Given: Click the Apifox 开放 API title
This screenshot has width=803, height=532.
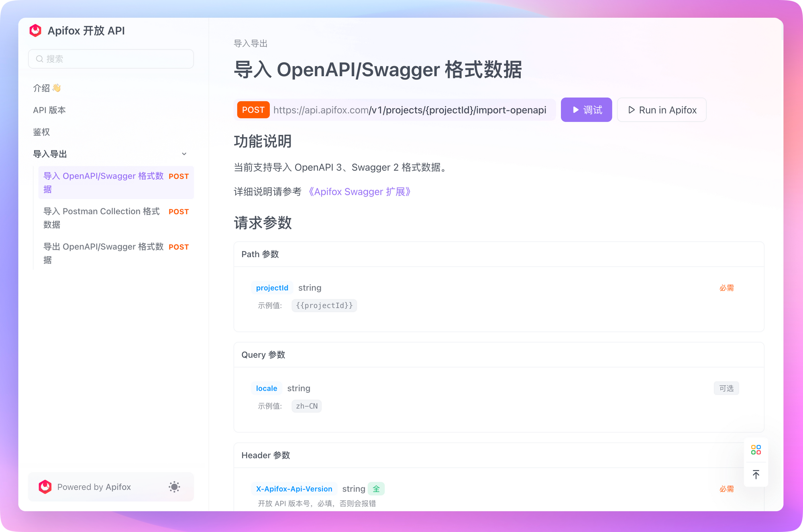Looking at the screenshot, I should pyautogui.click(x=86, y=30).
